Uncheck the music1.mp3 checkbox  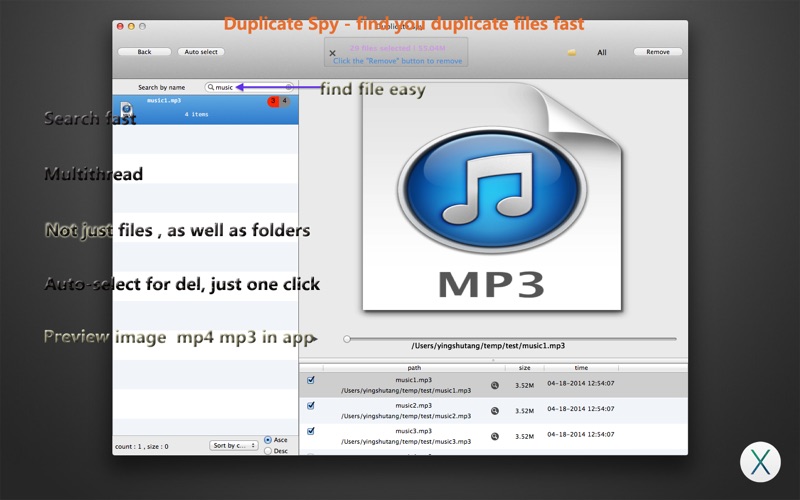(x=311, y=380)
